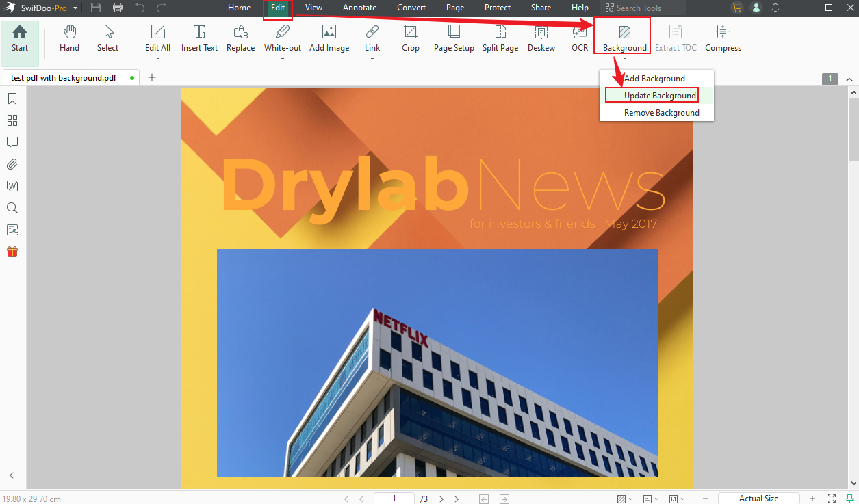Viewport: 859px width, 504px height.
Task: Select the Hand tool
Action: click(69, 39)
